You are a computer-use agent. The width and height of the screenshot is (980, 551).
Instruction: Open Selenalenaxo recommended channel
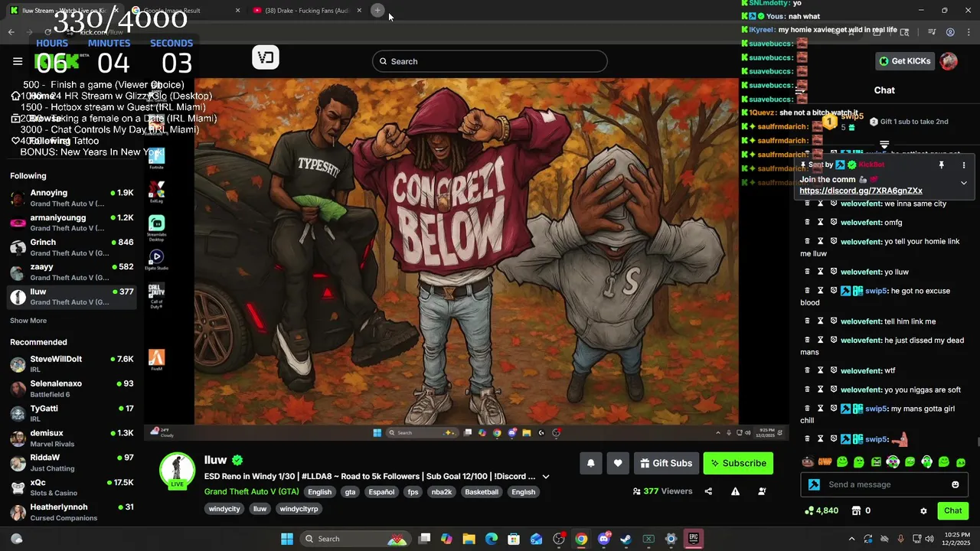tap(72, 389)
